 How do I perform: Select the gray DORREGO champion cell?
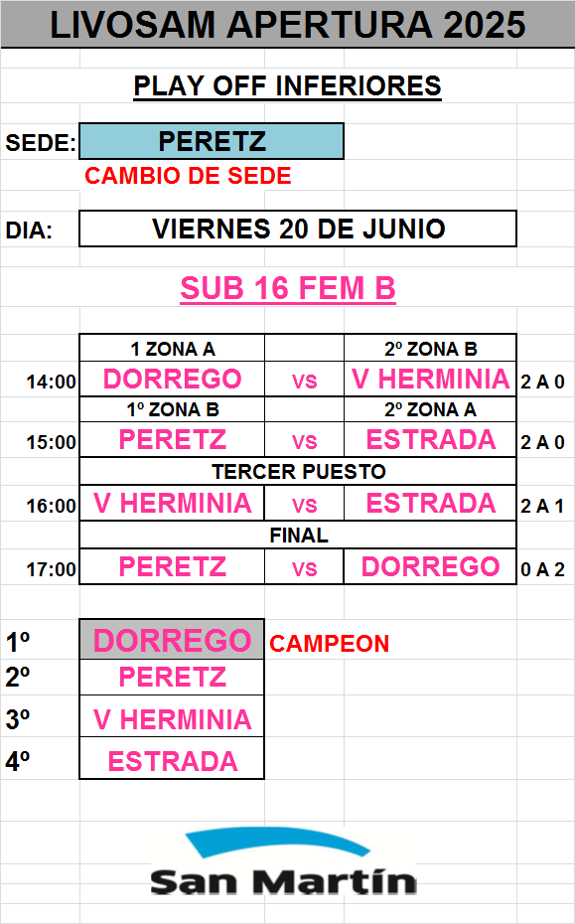[172, 640]
